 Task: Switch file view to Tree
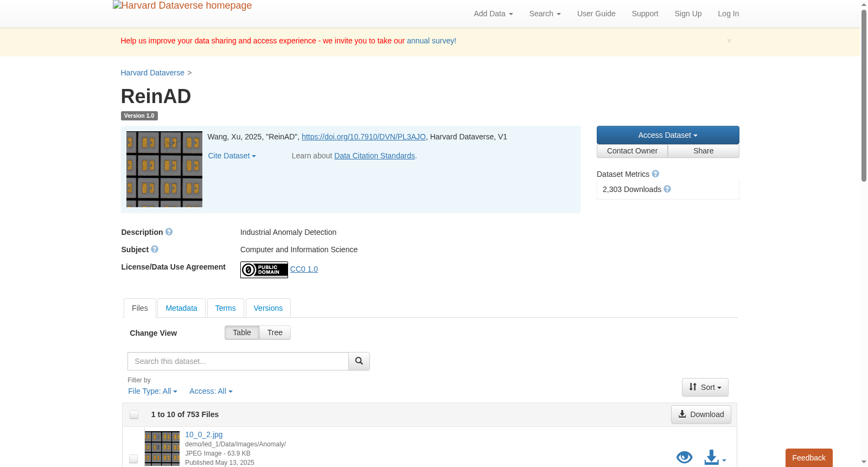coord(275,332)
